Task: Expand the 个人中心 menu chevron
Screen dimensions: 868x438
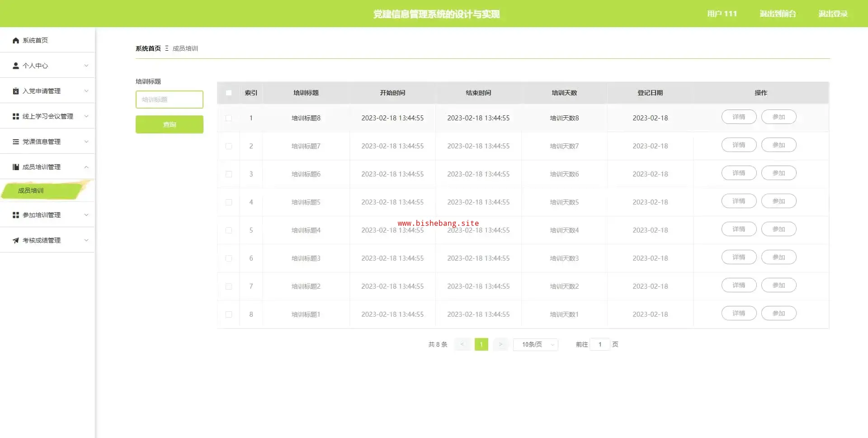Action: pyautogui.click(x=86, y=66)
